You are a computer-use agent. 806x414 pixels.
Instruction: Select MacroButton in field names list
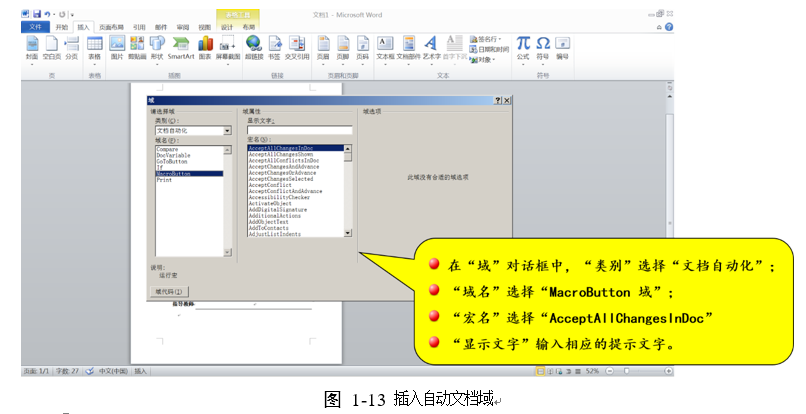coord(189,174)
